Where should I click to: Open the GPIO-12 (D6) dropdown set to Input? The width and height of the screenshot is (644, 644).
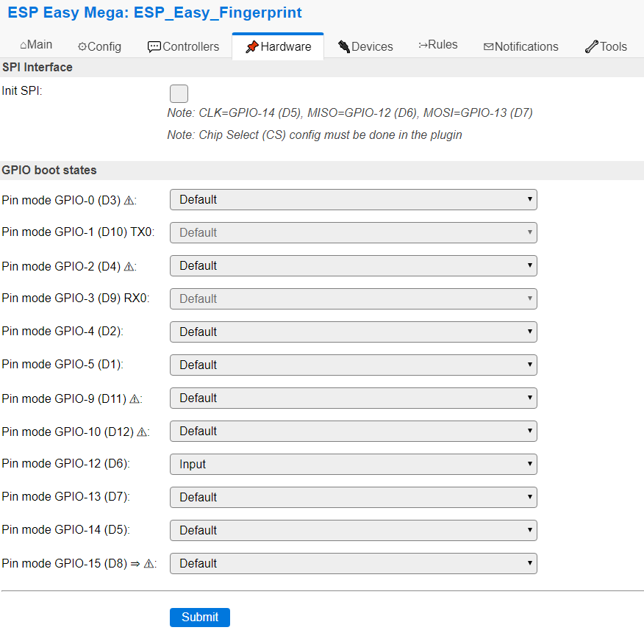(x=353, y=465)
